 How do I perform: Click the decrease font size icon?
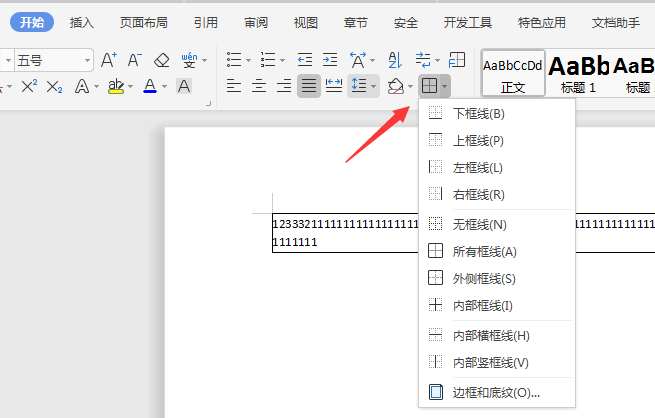click(135, 60)
